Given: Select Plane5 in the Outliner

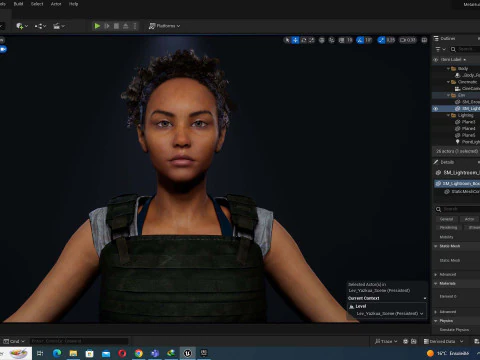Looking at the screenshot, I should click(x=456, y=135).
